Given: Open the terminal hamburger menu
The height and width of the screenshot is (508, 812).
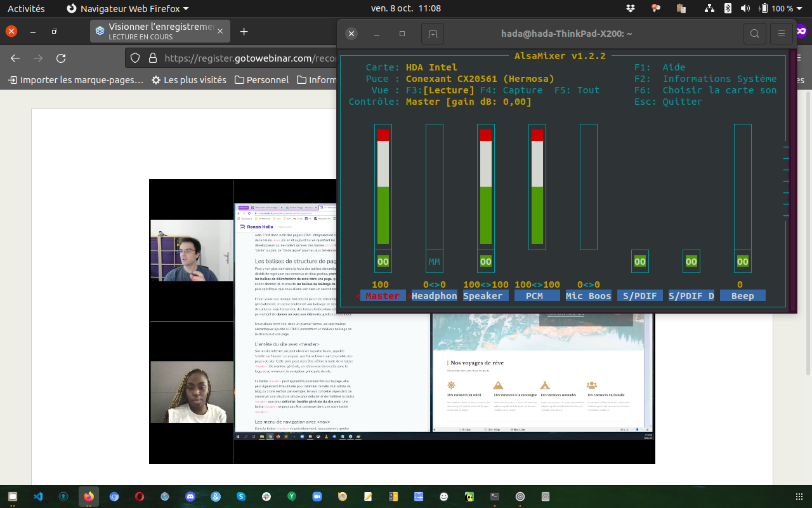Looking at the screenshot, I should [782, 34].
